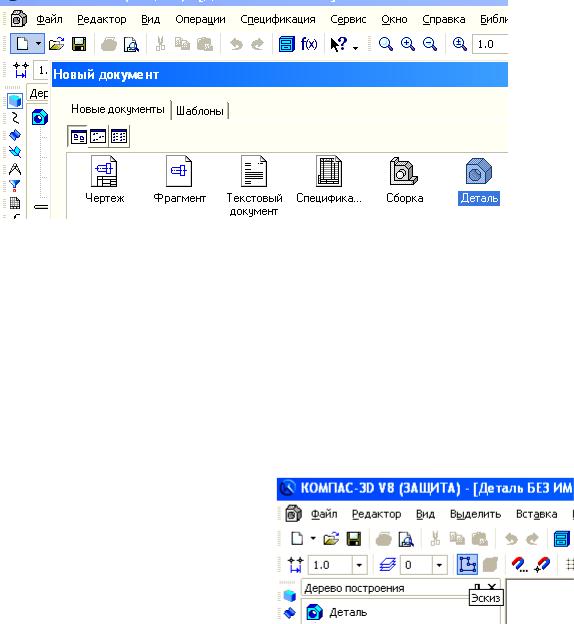Click New document icon beside Операции menu window

tap(22, 44)
